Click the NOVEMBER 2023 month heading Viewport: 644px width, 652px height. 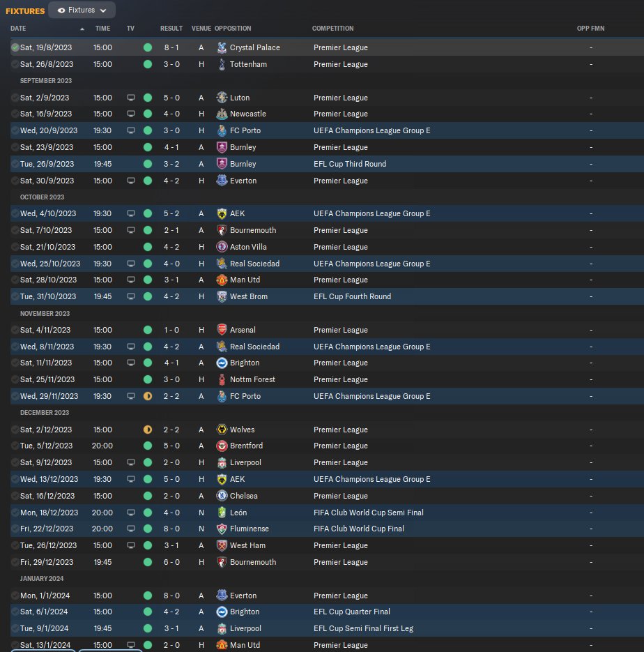(x=45, y=314)
